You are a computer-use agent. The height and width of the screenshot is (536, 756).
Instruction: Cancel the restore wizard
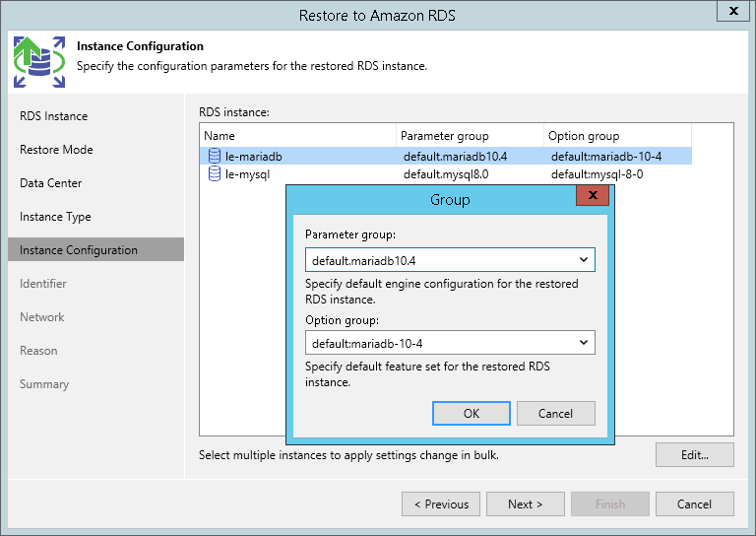[694, 504]
